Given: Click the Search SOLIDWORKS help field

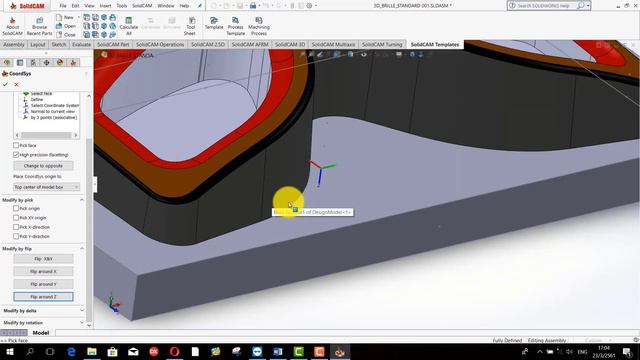Looking at the screenshot, I should click(x=542, y=6).
